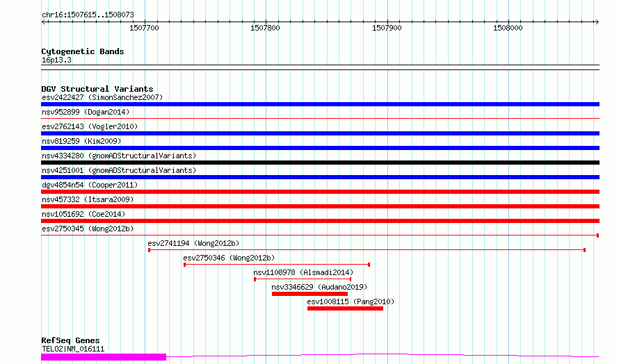The height and width of the screenshot is (364, 619).
Task: Click the blue bar under nsv4251001
Action: pyautogui.click(x=320, y=177)
